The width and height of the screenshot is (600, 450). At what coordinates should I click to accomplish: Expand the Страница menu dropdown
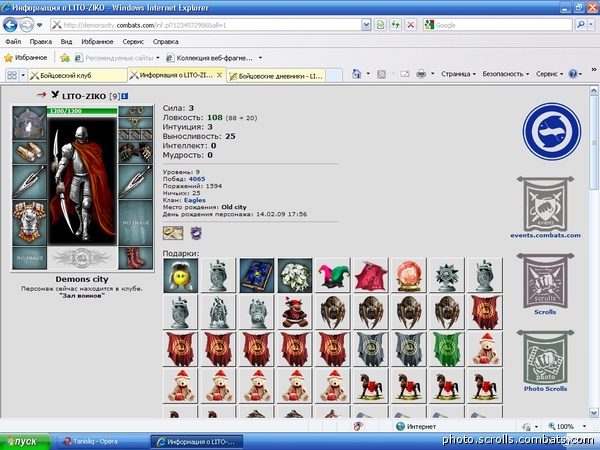(x=458, y=74)
